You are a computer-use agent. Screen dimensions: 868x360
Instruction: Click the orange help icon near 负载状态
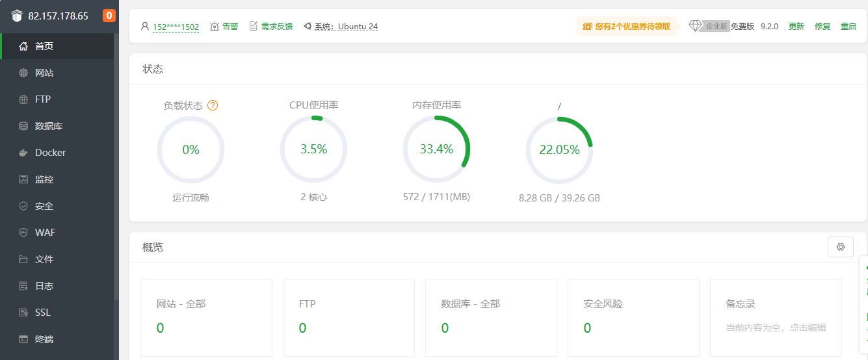coord(213,105)
